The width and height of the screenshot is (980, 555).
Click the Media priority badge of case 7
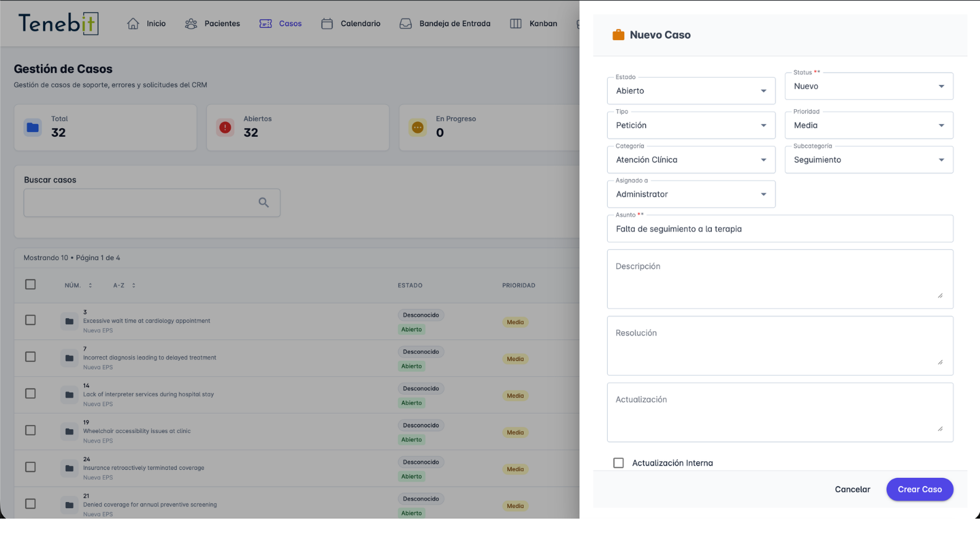point(515,359)
